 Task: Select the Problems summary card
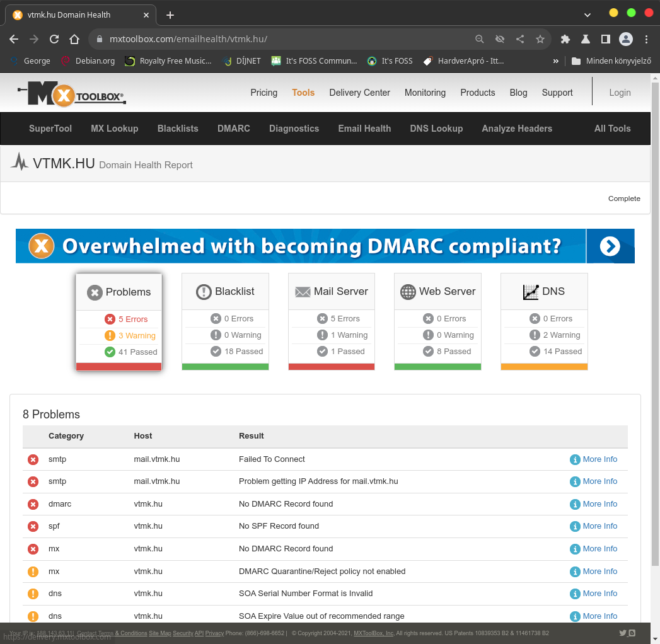[x=119, y=322]
